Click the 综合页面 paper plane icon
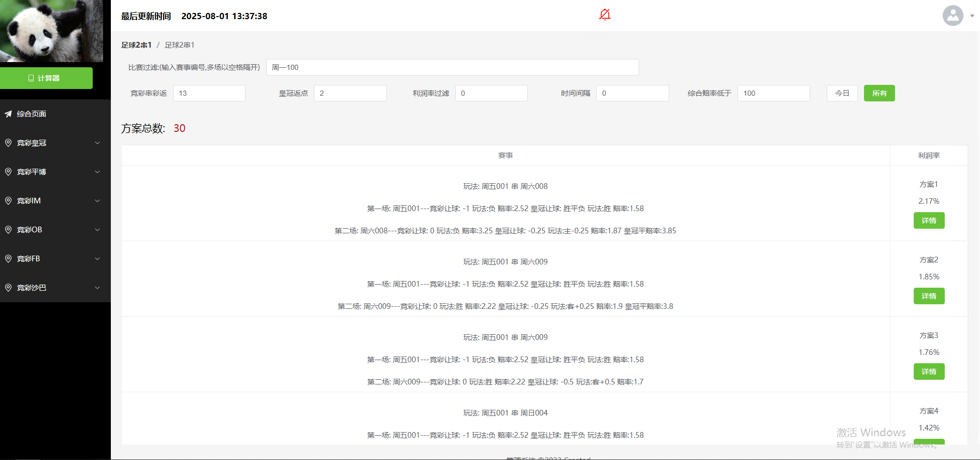 coord(8,114)
